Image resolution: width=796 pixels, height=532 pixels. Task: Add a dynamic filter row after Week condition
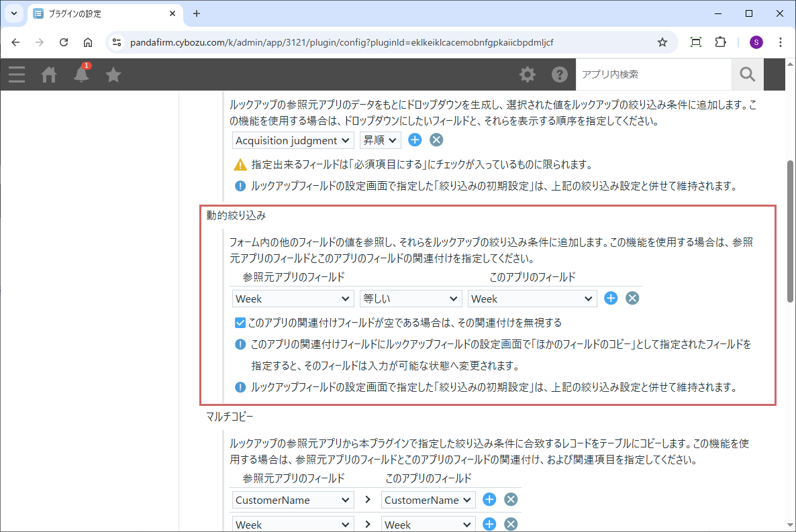click(x=610, y=299)
